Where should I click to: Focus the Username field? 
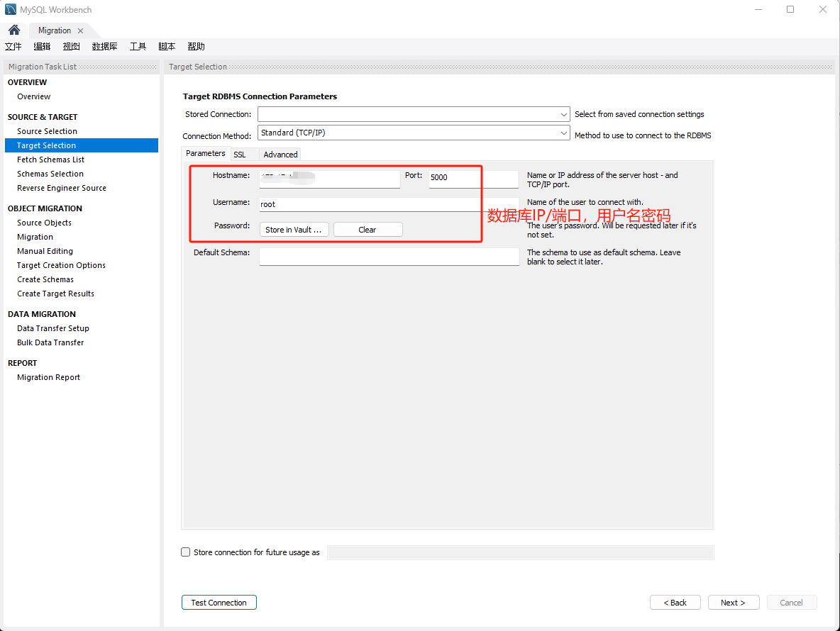(369, 204)
